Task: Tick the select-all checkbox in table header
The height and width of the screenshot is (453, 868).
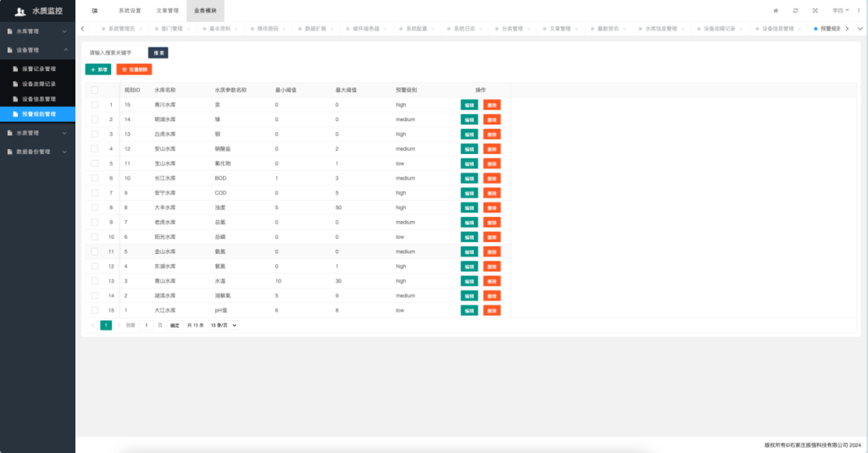Action: click(95, 90)
